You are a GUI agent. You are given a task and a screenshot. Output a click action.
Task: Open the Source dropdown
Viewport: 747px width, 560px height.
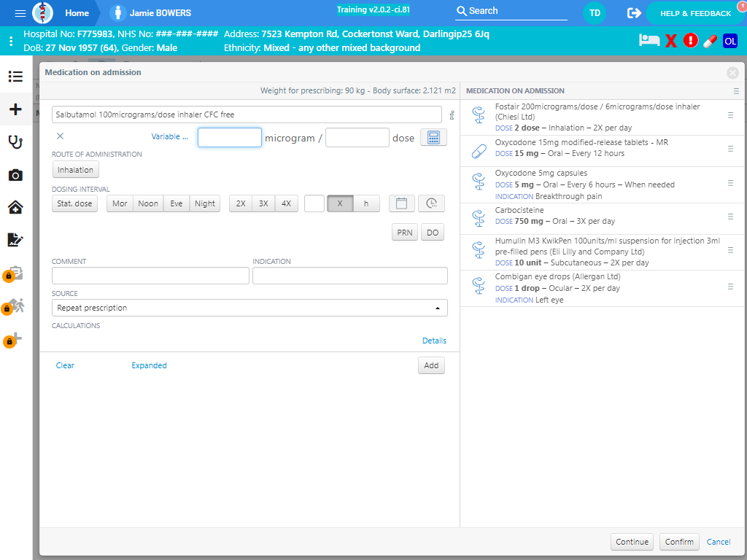[x=249, y=308]
